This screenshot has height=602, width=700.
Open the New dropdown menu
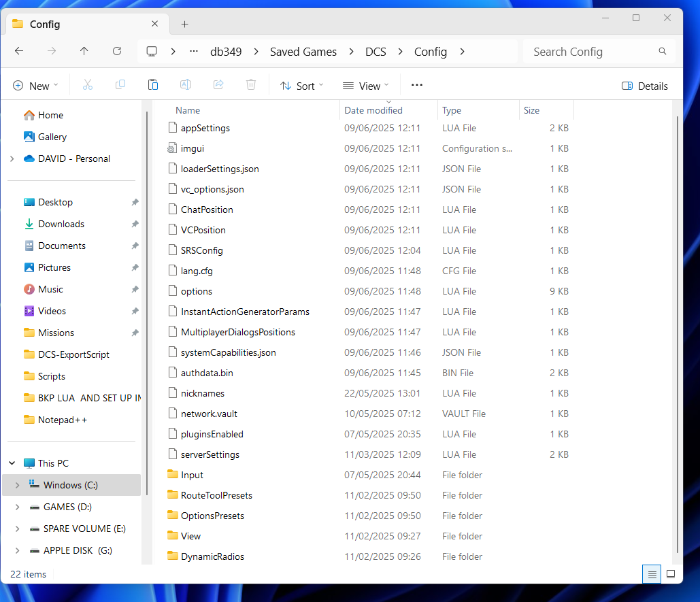pyautogui.click(x=35, y=86)
